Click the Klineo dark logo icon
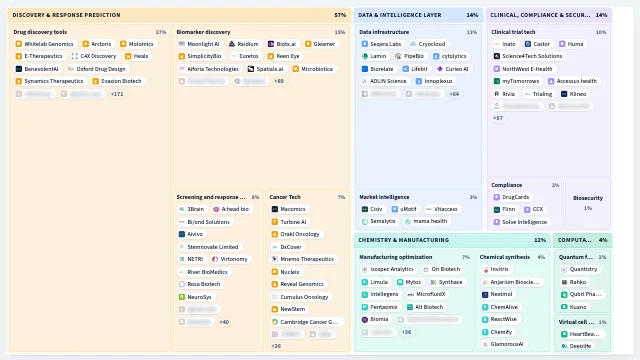This screenshot has height=360, width=640. [564, 94]
